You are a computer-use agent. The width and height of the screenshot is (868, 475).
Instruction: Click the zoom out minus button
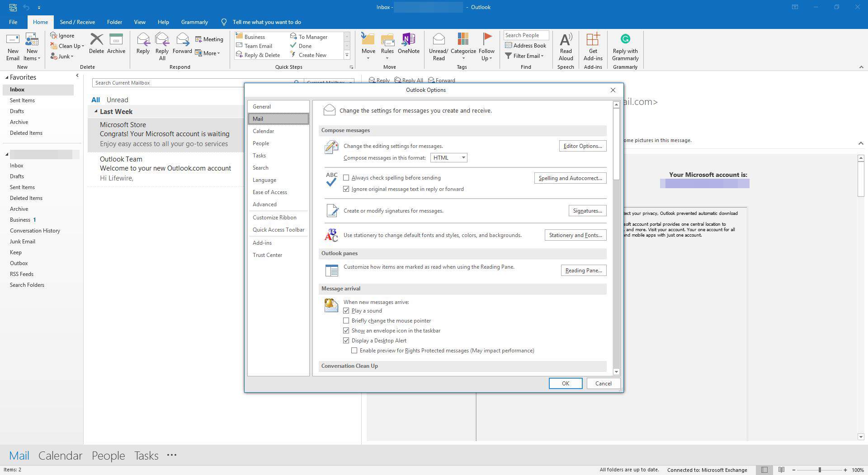[x=794, y=470]
